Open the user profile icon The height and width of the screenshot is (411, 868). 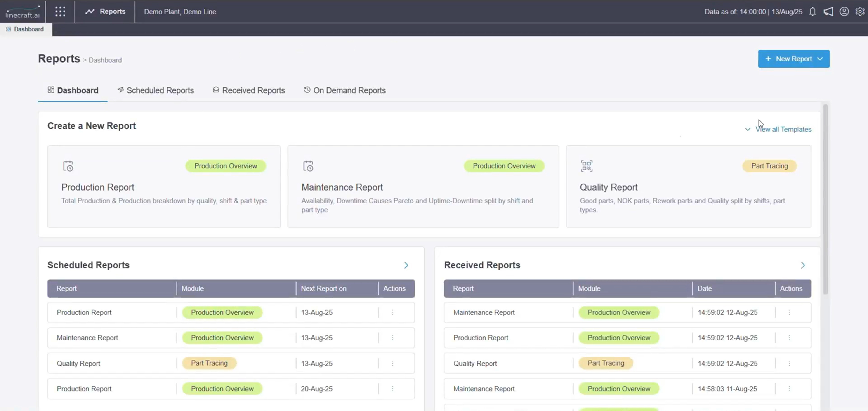(844, 12)
